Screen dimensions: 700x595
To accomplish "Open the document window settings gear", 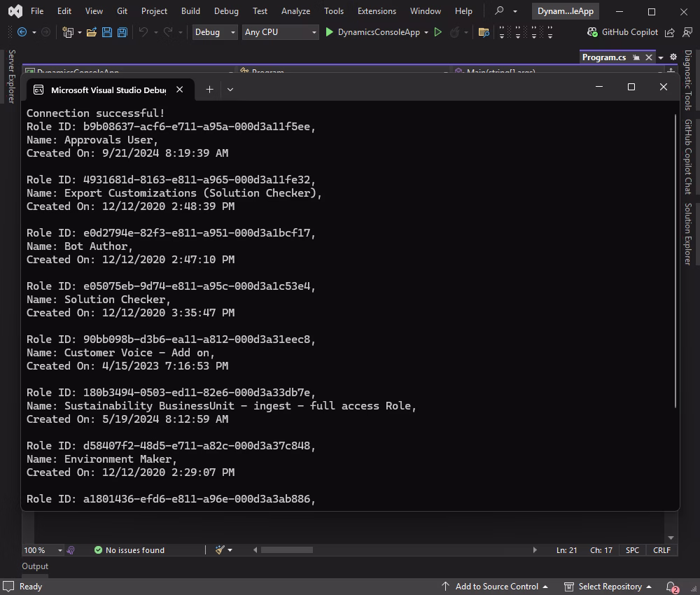I will coord(673,57).
